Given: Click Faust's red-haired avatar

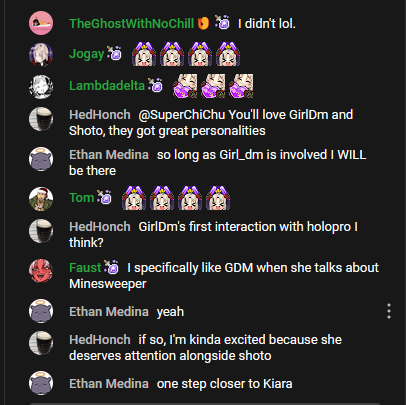Looking at the screenshot, I should tap(41, 271).
